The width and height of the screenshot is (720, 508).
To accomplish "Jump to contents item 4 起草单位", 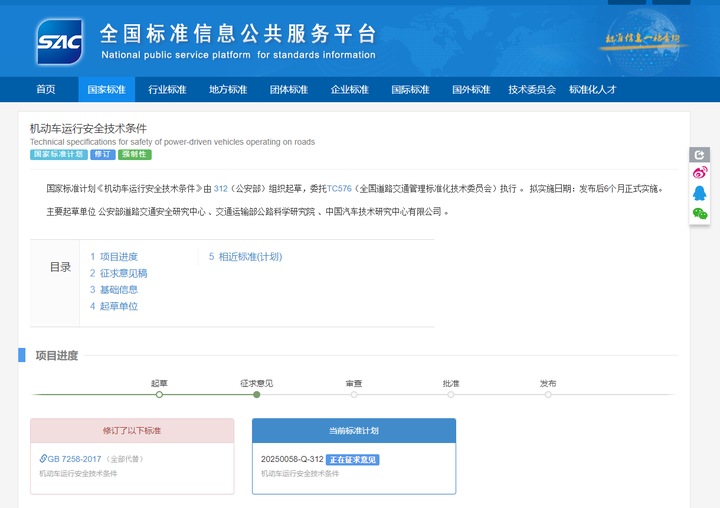I will 114,306.
